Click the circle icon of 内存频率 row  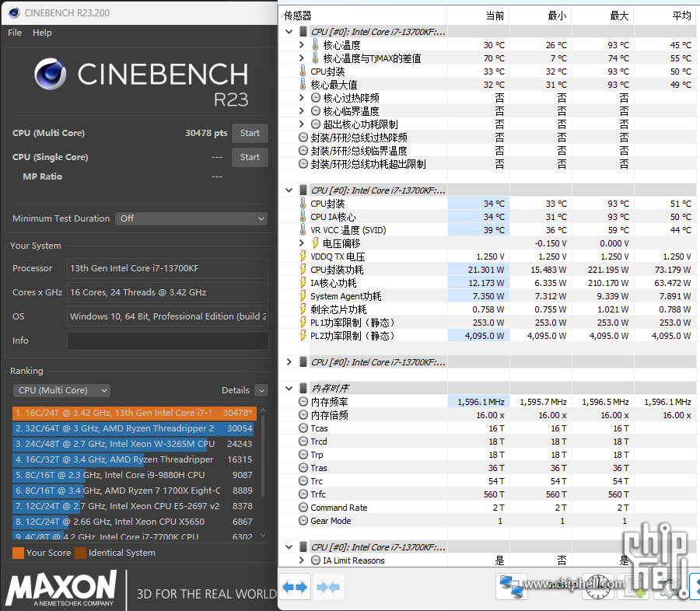point(303,402)
